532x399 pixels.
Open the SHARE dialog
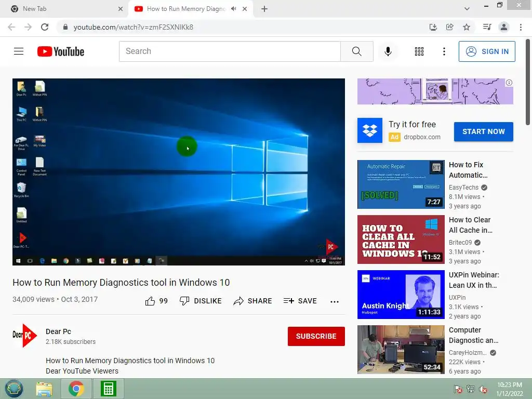(x=253, y=301)
